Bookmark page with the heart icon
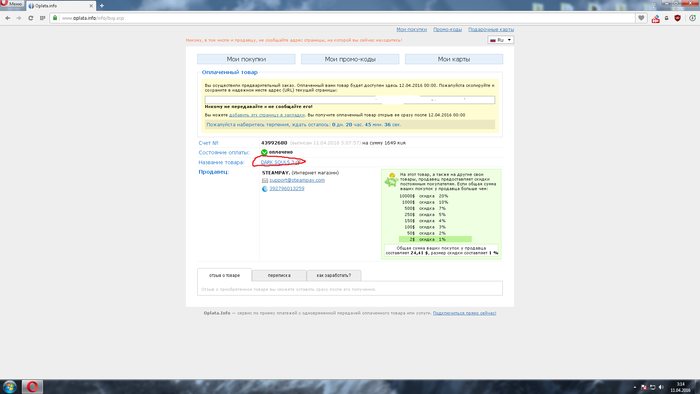This screenshot has width=700, height=394. coord(641,18)
